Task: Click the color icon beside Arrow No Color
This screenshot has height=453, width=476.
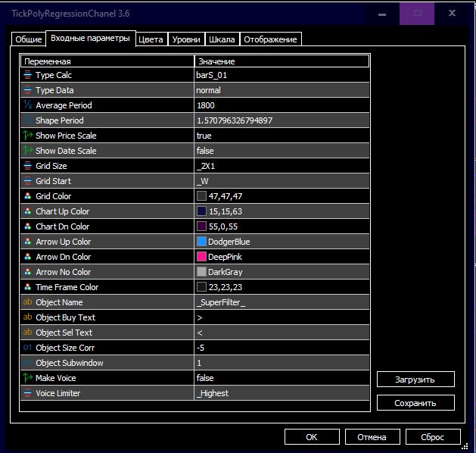Action: [x=28, y=272]
